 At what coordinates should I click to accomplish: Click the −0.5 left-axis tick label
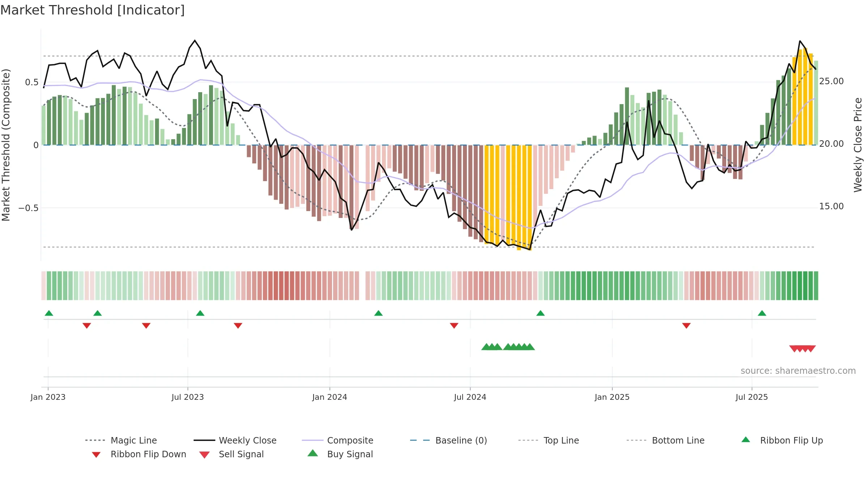pyautogui.click(x=28, y=208)
